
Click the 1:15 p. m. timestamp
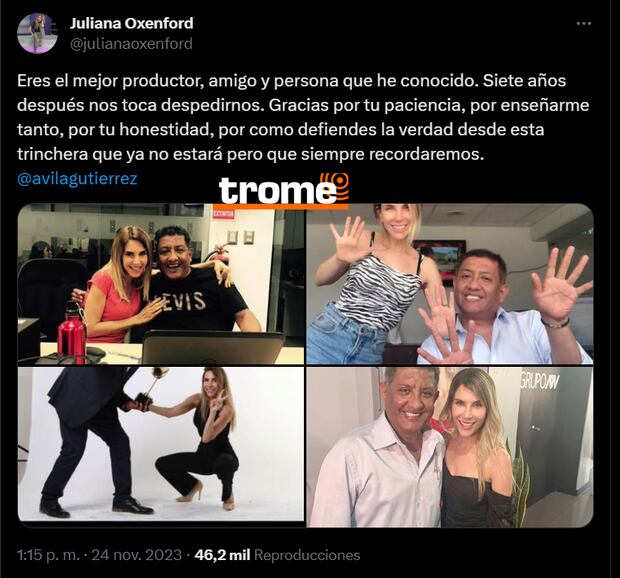tap(48, 555)
